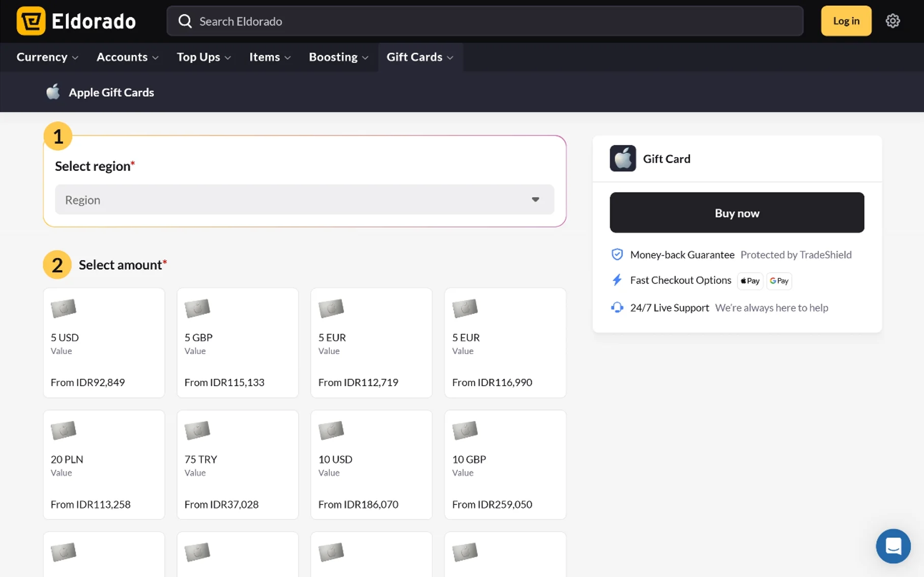
Task: Click price From IDR37,028
Action: (221, 504)
